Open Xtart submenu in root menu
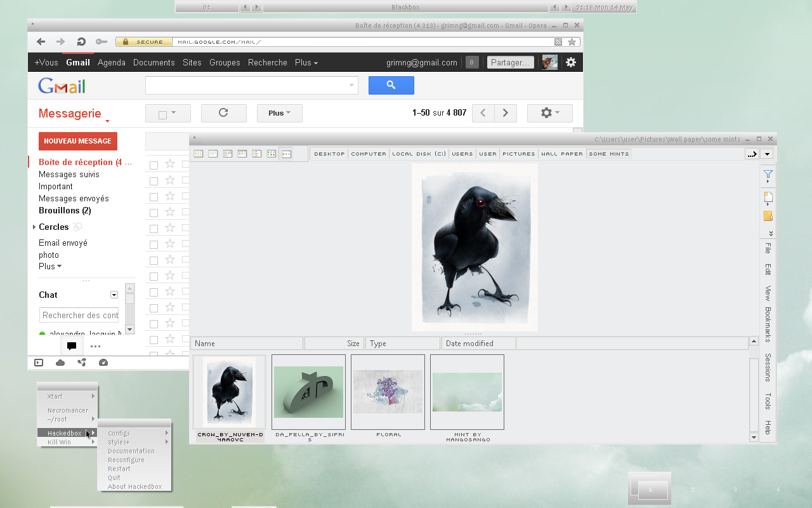The width and height of the screenshot is (812, 508). (x=67, y=396)
